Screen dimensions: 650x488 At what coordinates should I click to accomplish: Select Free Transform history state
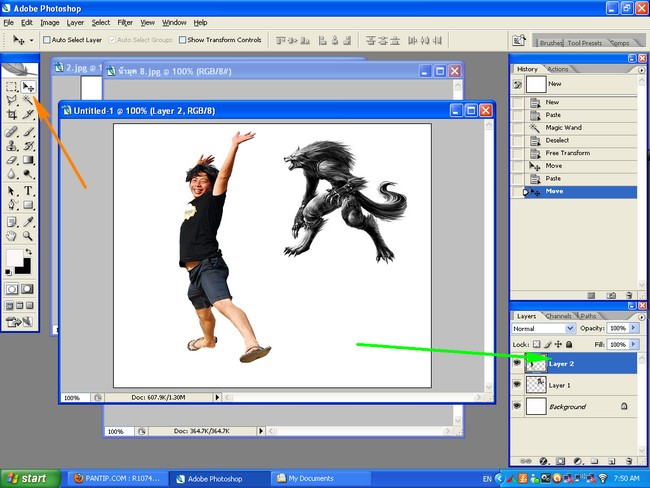(x=574, y=153)
